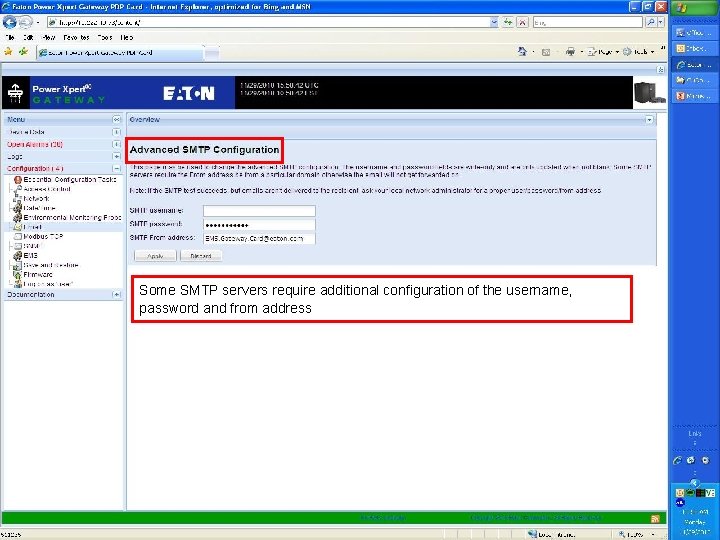Select Modbus TCP in the Configuration tree
This screenshot has width=720, height=540.
[43, 236]
